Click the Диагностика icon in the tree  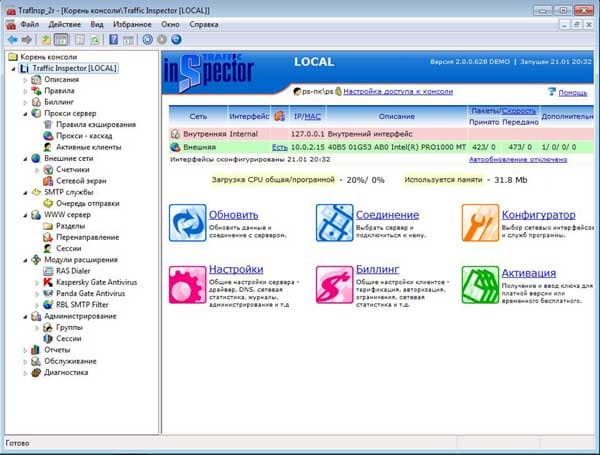36,372
